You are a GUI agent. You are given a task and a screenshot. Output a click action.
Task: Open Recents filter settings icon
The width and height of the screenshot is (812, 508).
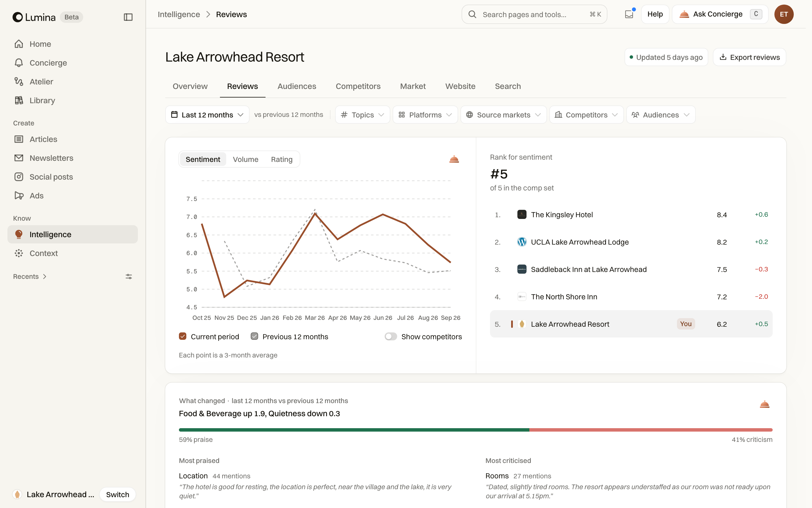click(128, 277)
